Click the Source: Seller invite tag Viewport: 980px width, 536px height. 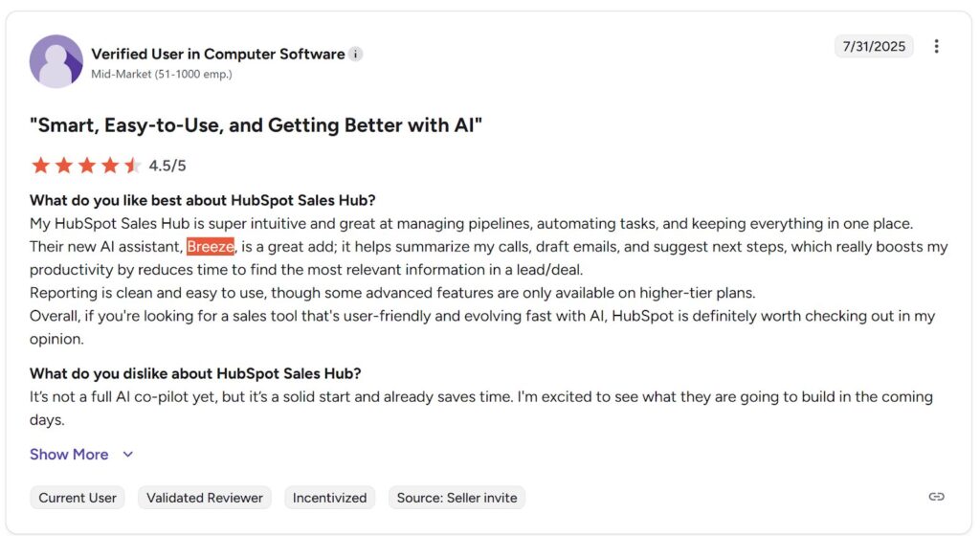pyautogui.click(x=457, y=498)
